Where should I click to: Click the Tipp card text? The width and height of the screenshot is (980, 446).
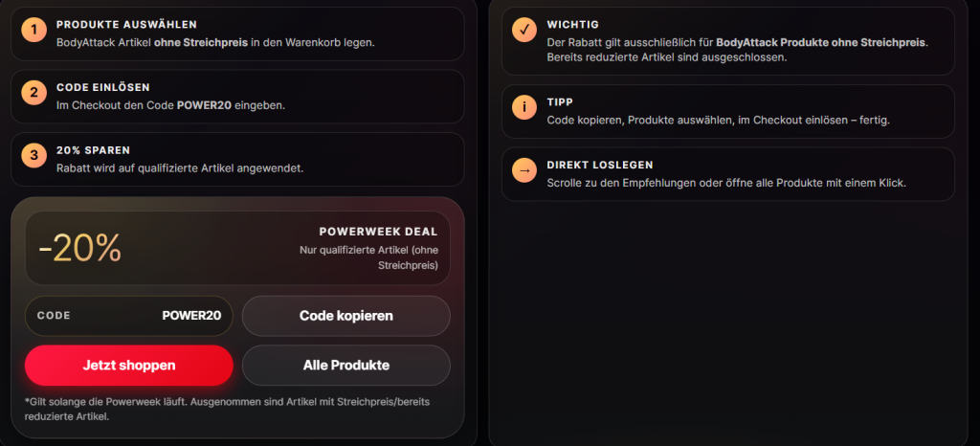(x=718, y=120)
